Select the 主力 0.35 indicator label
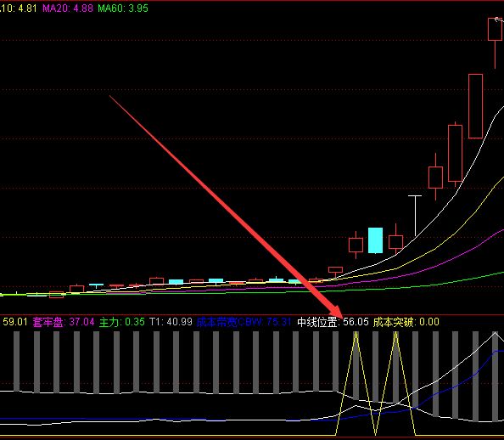The height and width of the screenshot is (440, 504). (x=122, y=322)
